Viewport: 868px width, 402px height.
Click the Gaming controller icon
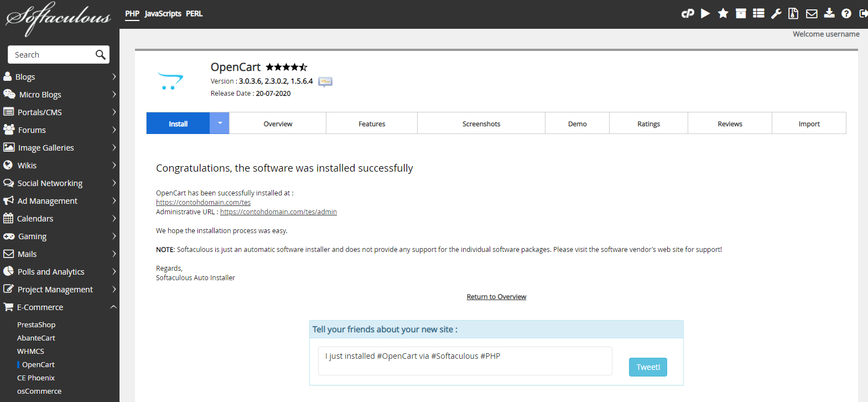pos(9,236)
